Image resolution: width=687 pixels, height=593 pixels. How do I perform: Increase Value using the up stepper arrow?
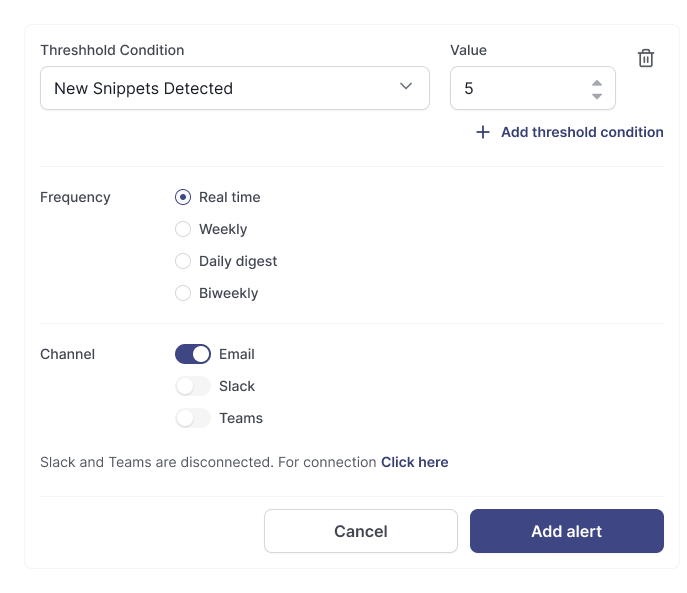click(x=597, y=82)
